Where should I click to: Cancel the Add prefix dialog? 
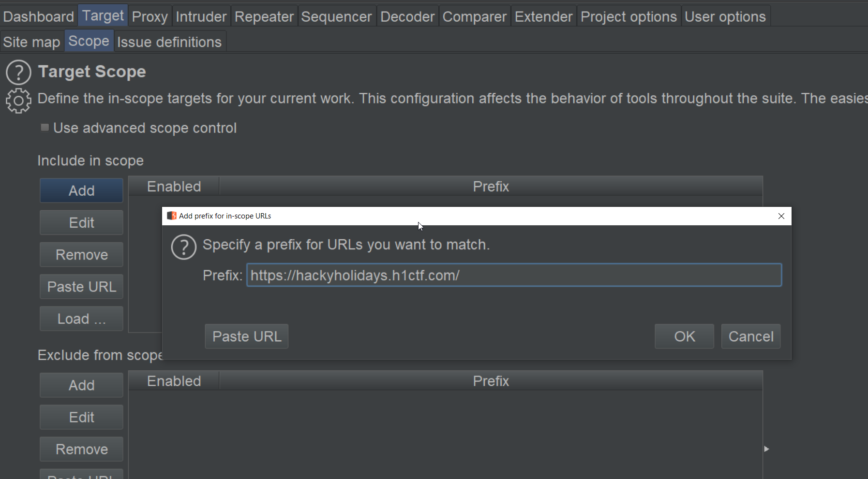click(750, 336)
